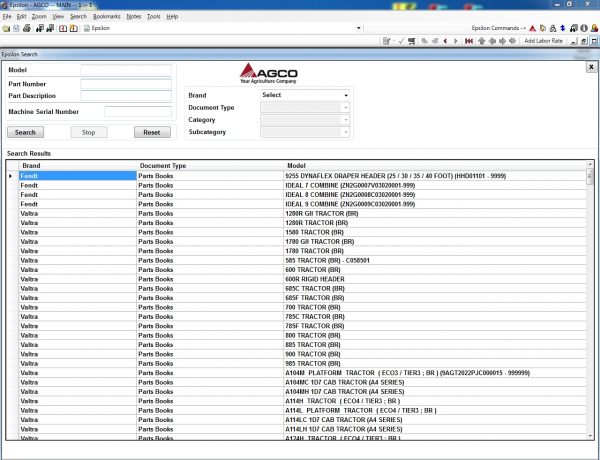Click the Model column header
The image size is (600, 460).
point(435,166)
